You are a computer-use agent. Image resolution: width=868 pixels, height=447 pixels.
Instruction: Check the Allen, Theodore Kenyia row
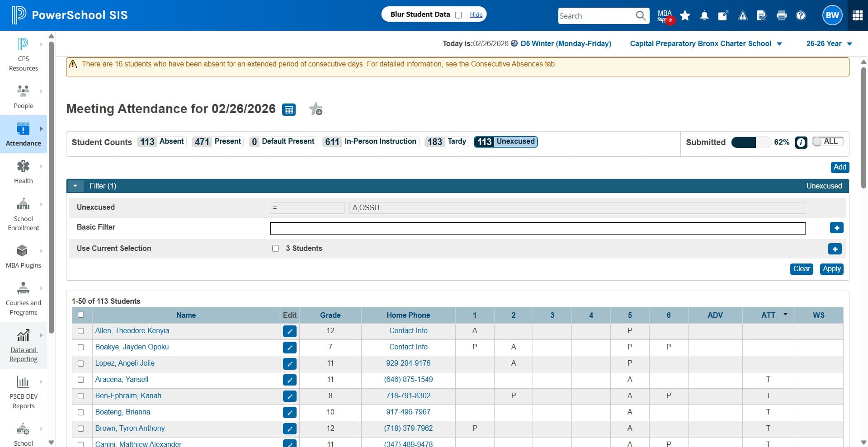tap(81, 331)
